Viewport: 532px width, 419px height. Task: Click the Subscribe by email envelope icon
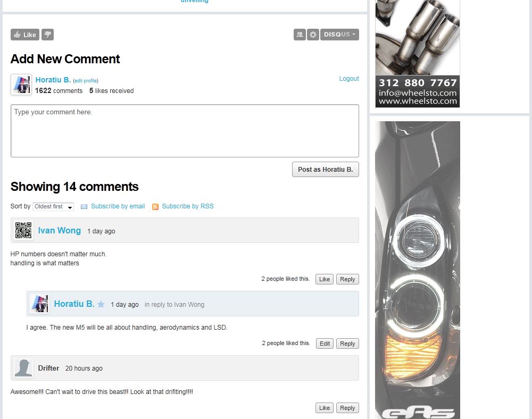coord(84,207)
